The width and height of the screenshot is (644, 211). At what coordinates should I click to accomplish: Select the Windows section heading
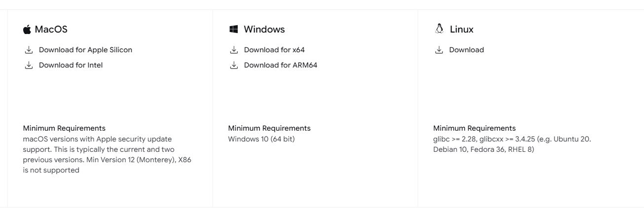(x=264, y=30)
